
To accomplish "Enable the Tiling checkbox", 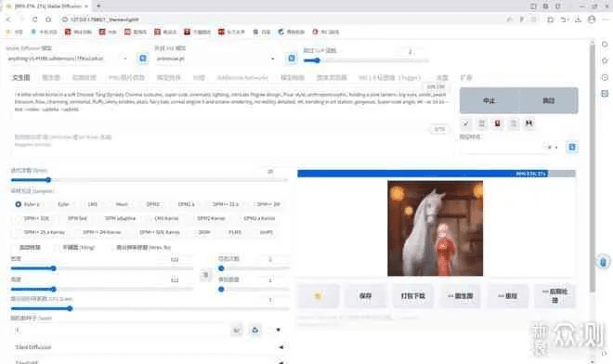I will [x=75, y=248].
